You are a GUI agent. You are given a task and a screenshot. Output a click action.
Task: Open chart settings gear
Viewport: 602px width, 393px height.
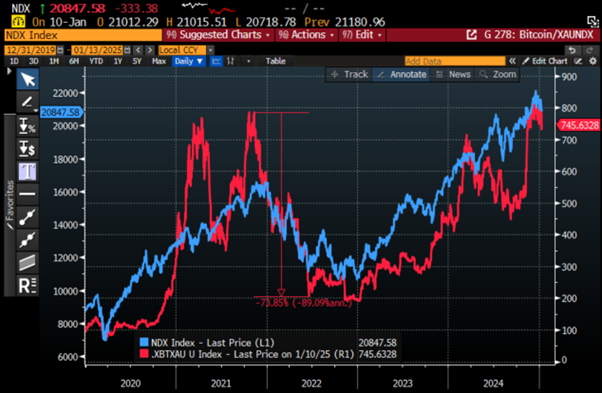pos(593,61)
